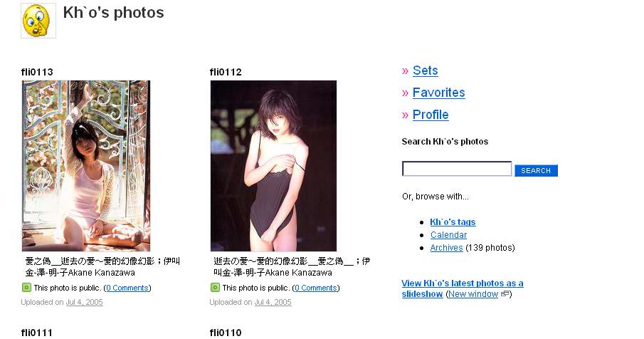Open 0 Comments link under fli0112
This screenshot has width=644, height=339.
[x=316, y=288]
